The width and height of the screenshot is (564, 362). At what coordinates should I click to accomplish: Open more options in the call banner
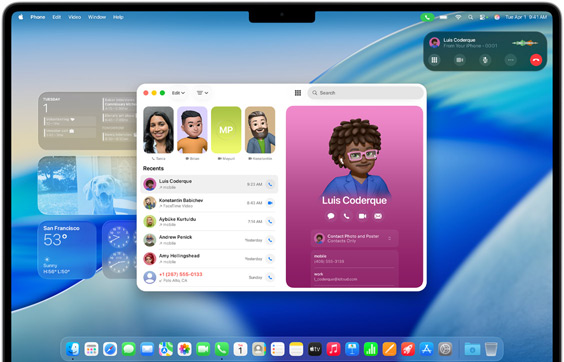pos(510,60)
